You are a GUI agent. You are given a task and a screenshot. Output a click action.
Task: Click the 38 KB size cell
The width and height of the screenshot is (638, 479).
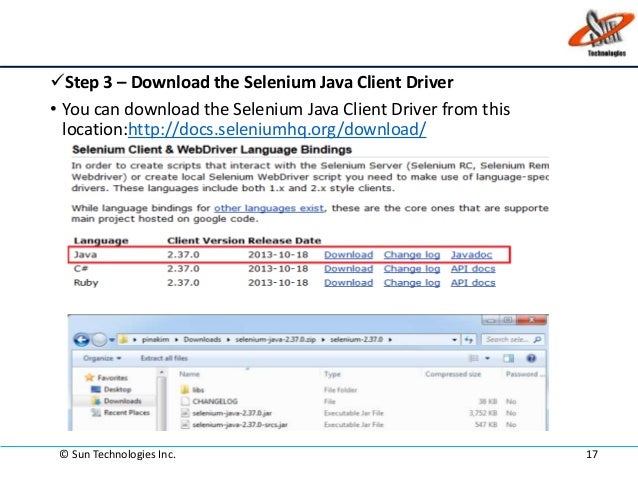(488, 402)
